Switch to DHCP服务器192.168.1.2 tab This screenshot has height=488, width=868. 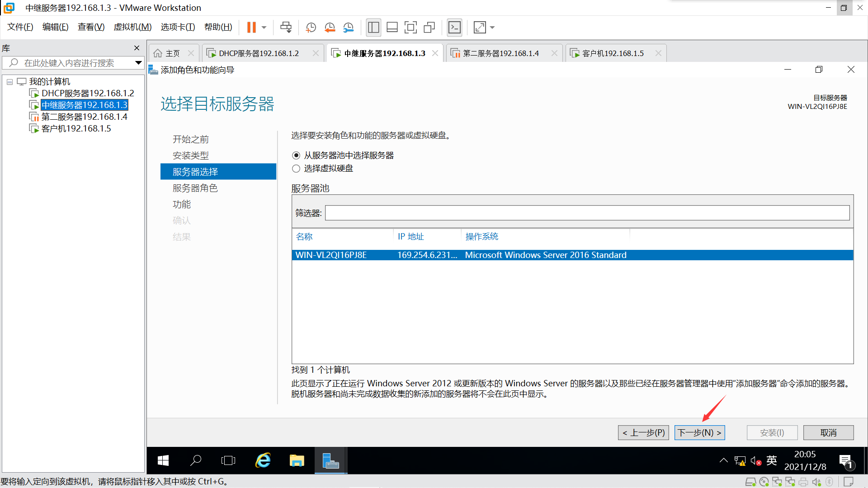259,53
